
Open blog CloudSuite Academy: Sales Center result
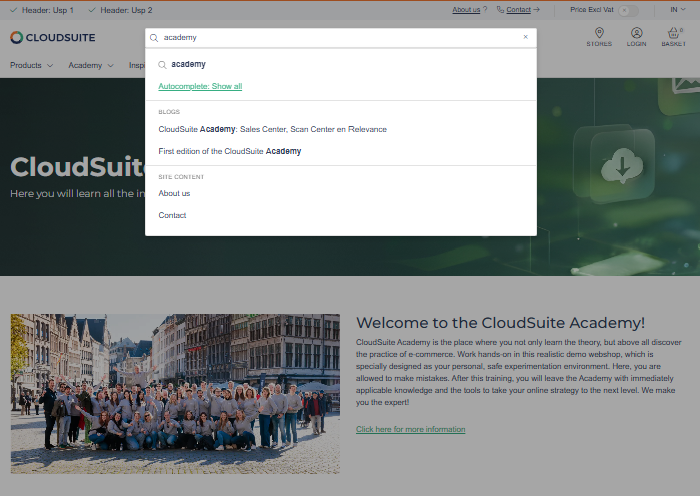pyautogui.click(x=272, y=129)
